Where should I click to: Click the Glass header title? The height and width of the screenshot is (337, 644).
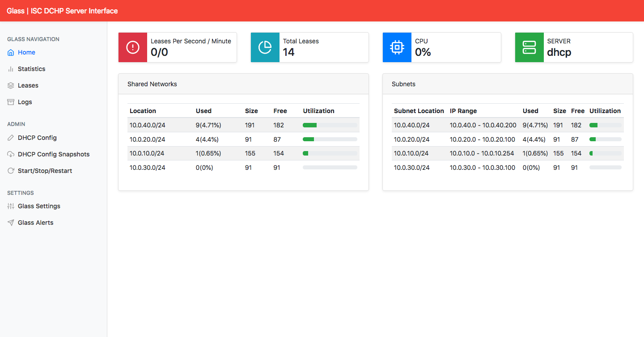(x=62, y=11)
